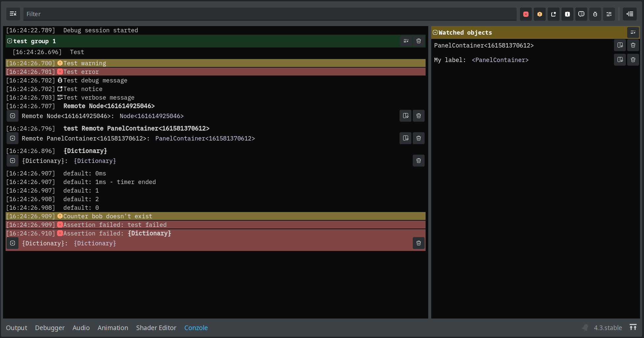Click the '<PanelContainer>' value of My label
Image resolution: width=644 pixels, height=338 pixels.
[500, 60]
